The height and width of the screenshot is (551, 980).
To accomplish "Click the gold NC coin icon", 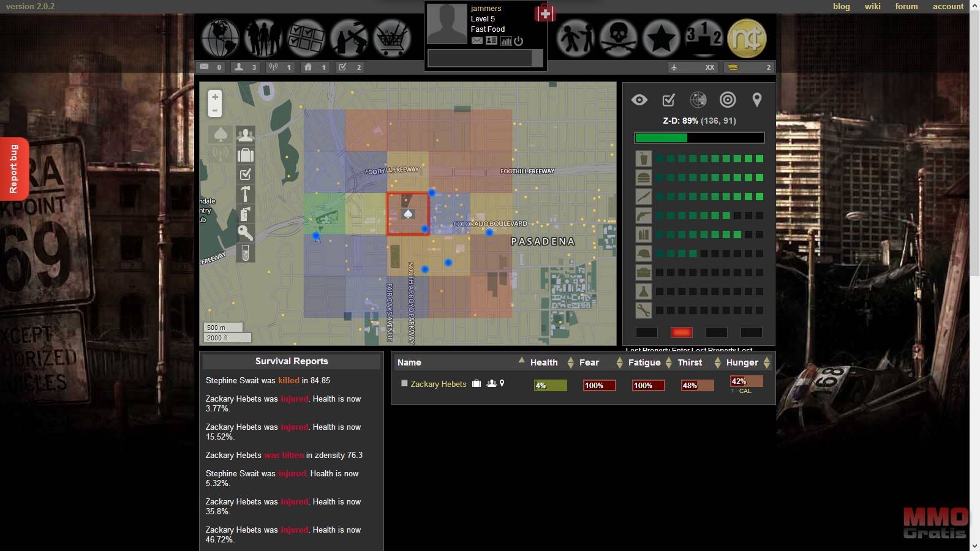I will (x=747, y=38).
